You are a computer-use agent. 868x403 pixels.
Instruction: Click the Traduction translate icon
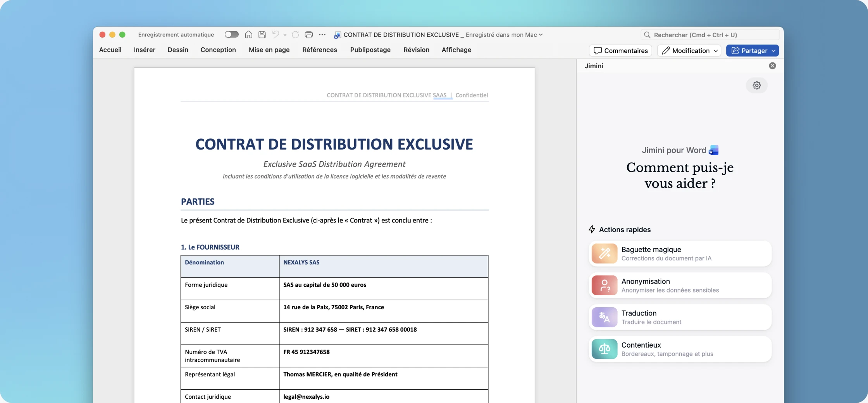click(x=604, y=317)
